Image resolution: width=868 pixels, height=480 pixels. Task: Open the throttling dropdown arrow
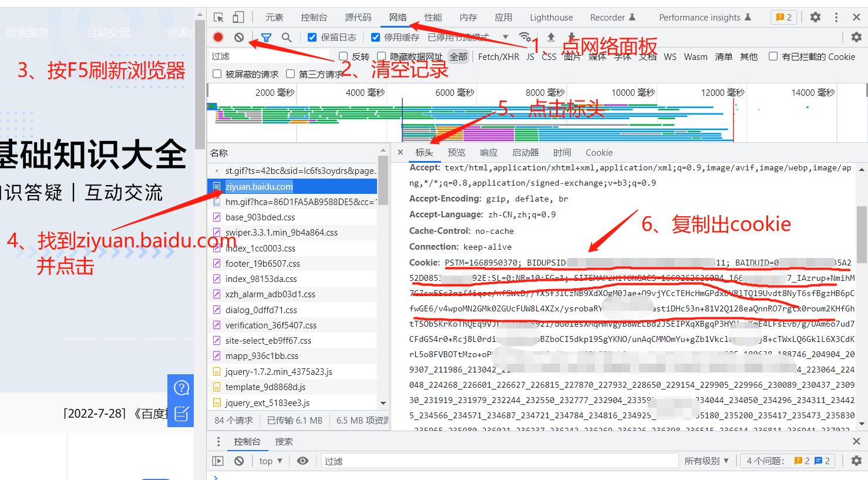506,37
